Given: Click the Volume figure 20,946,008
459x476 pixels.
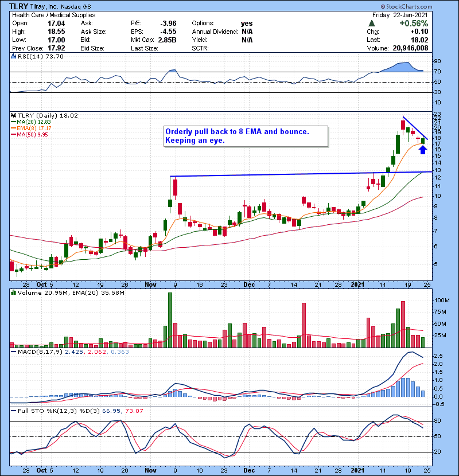Looking at the screenshot, I should (410, 48).
